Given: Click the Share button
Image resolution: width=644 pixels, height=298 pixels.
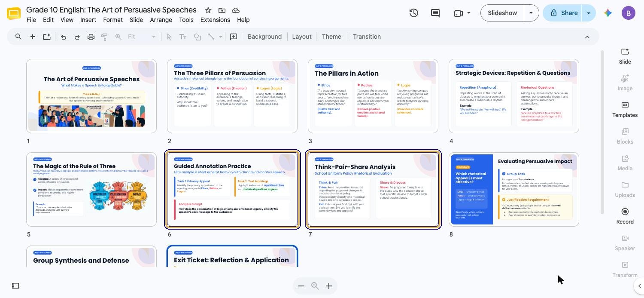Looking at the screenshot, I should [x=563, y=13].
